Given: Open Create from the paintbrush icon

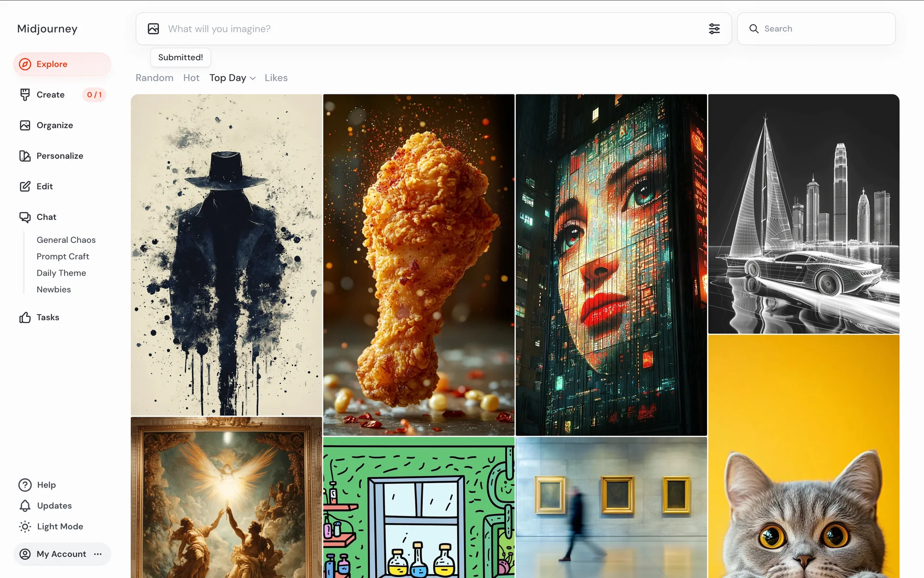Looking at the screenshot, I should point(25,95).
